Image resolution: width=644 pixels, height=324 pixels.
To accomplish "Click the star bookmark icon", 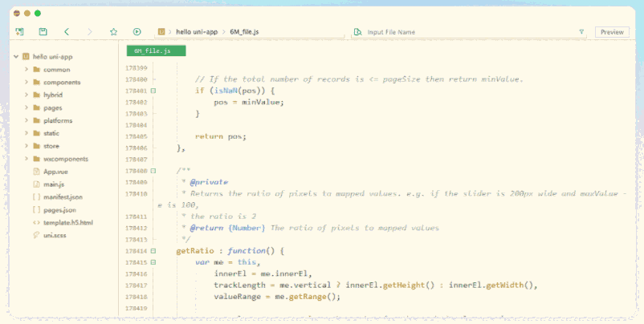I will click(x=113, y=32).
